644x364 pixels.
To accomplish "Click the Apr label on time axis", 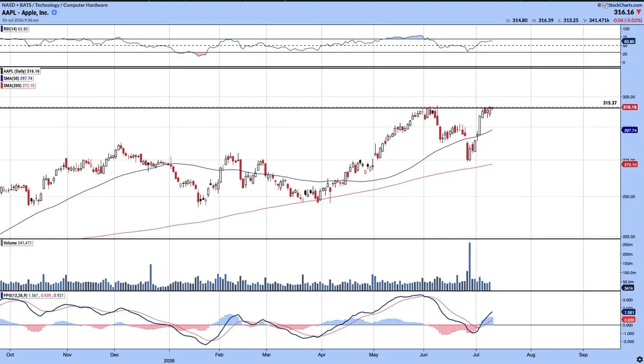I will pos(321,354).
